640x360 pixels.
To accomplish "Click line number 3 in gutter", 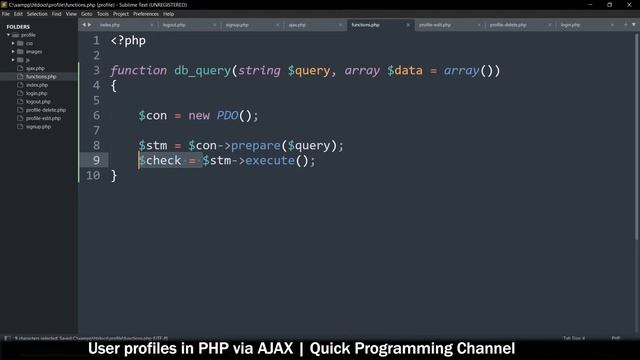I will [96, 70].
